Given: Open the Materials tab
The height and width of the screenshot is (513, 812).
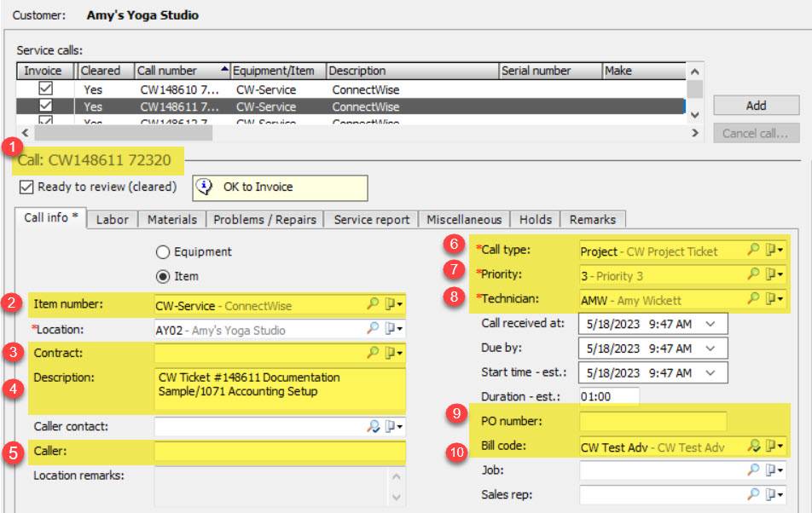Looking at the screenshot, I should [x=172, y=220].
